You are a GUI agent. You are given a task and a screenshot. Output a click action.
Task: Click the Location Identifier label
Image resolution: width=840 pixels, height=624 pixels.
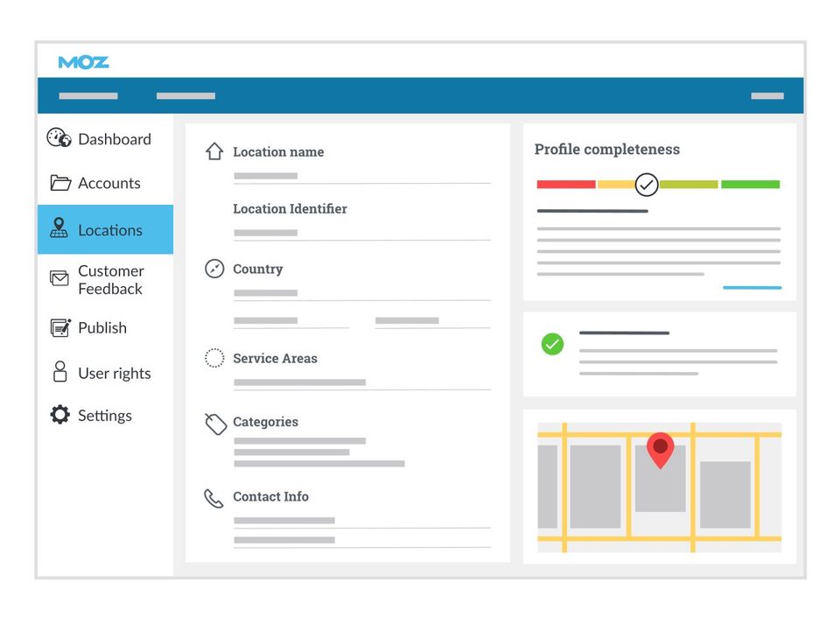[x=290, y=208]
